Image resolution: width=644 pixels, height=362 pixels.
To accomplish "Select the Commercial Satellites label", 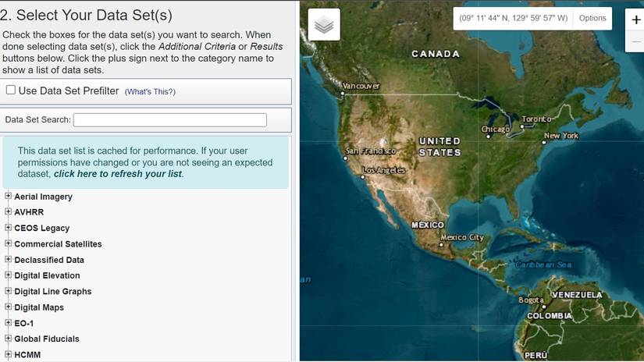I will point(58,243).
